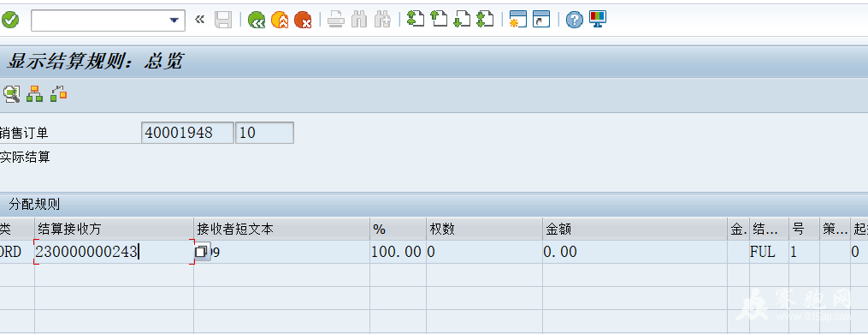
Task: Open the command field dropdown arrow
Action: (174, 21)
